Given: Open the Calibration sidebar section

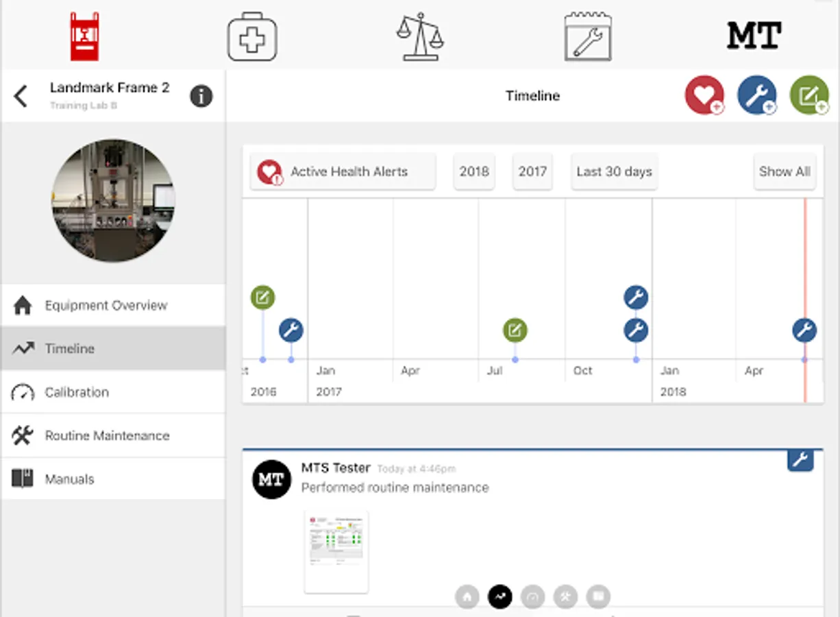Looking at the screenshot, I should click(x=113, y=392).
